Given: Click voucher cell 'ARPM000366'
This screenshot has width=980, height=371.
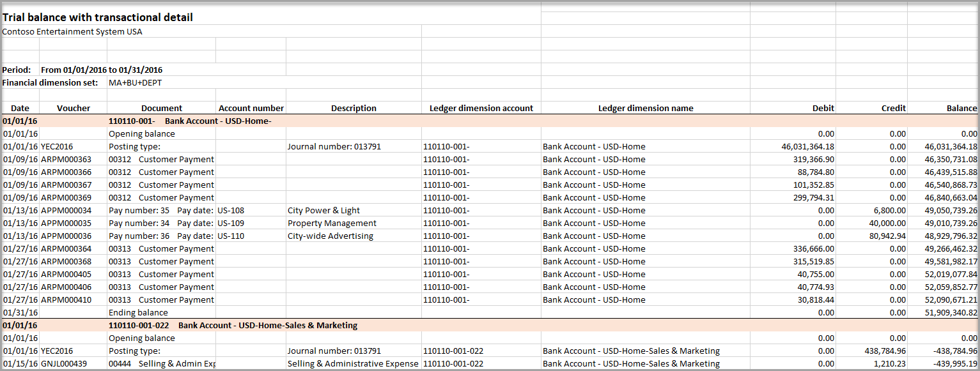Looking at the screenshot, I should [66, 172].
